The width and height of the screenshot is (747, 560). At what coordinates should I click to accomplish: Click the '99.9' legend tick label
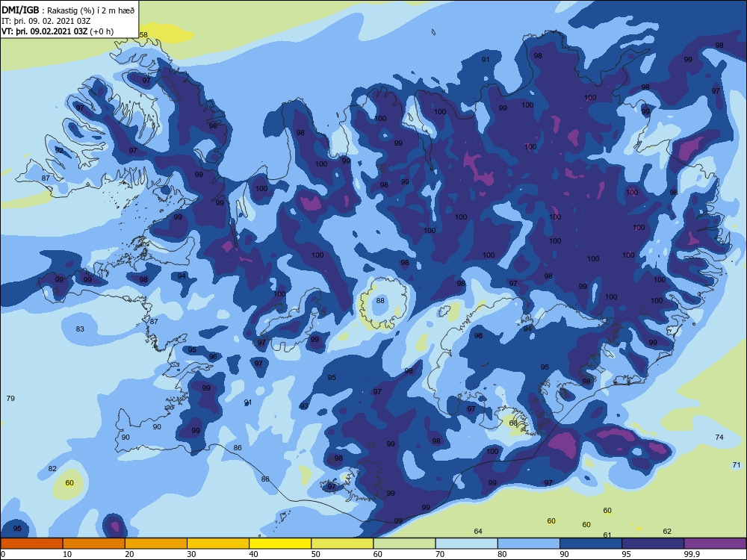click(x=692, y=554)
